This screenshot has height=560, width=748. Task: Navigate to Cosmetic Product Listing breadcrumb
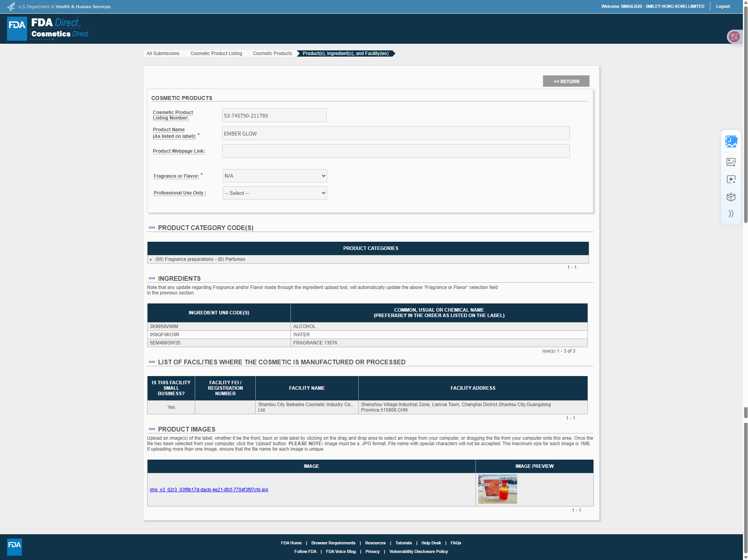pyautogui.click(x=216, y=54)
